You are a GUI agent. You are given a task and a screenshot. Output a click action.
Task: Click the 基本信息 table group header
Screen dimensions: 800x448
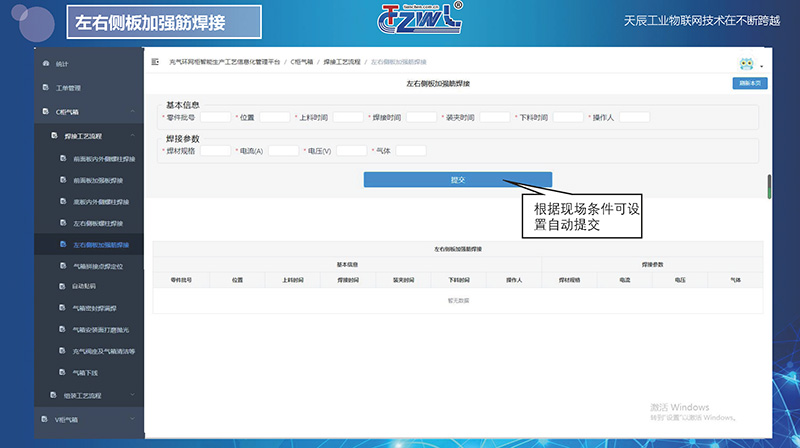[347, 265]
